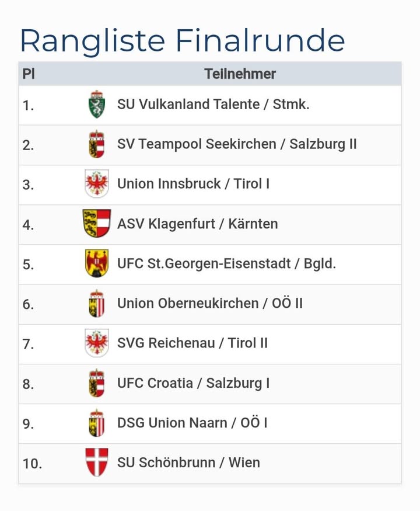Viewport: 420px width, 511px height.
Task: Click the Steiermark crest beside SU Vulkanland Talente
Action: pyautogui.click(x=96, y=105)
